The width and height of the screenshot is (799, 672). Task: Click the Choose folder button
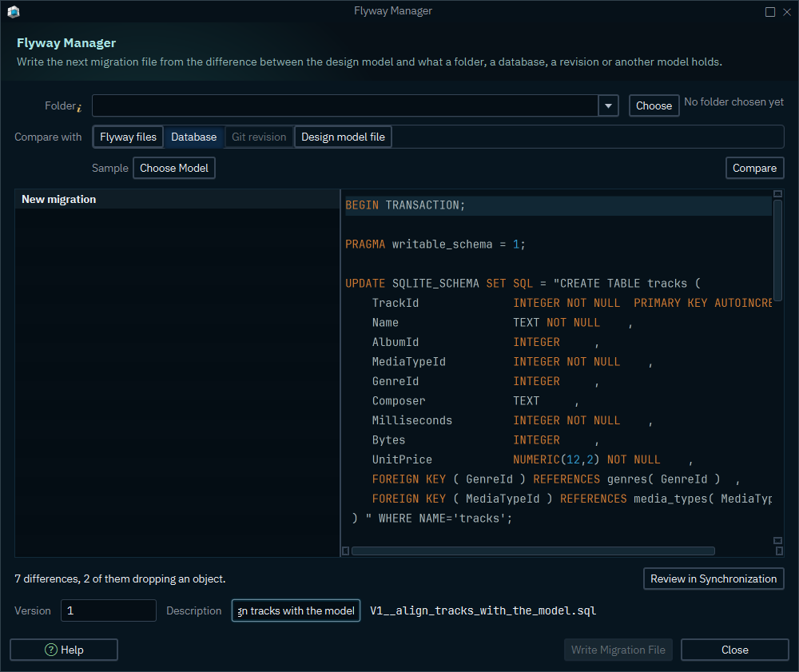(x=654, y=106)
